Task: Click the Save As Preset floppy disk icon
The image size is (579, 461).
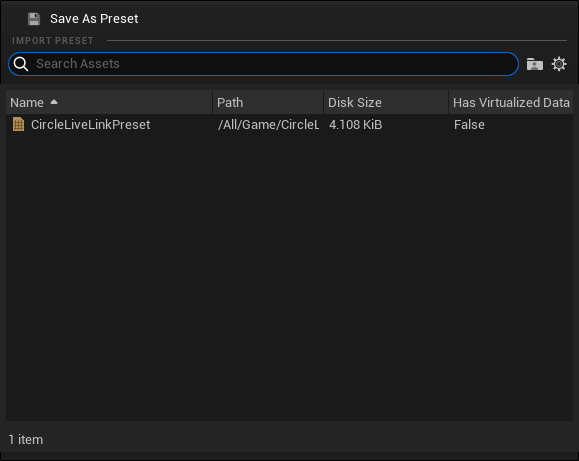Action: click(34, 19)
